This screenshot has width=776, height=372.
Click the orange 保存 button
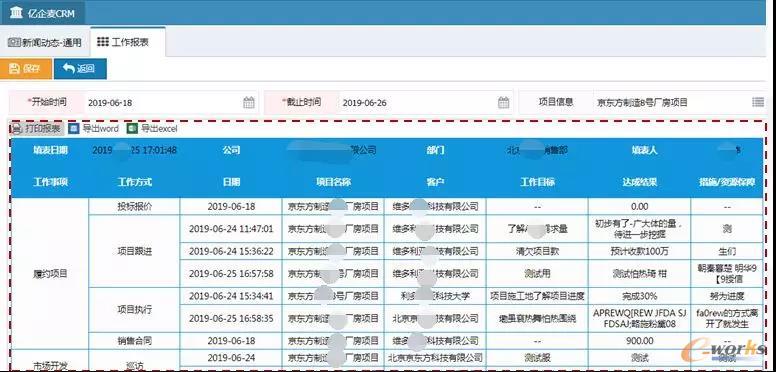[x=25, y=69]
